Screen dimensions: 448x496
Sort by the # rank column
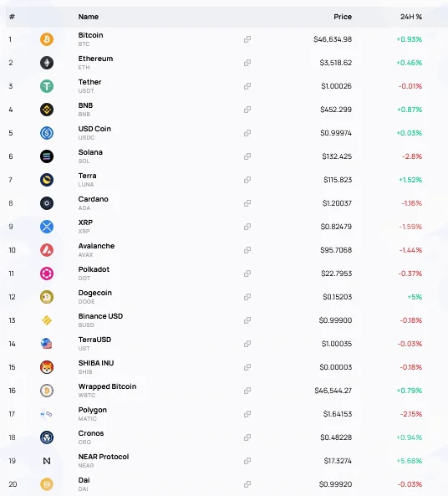tap(12, 17)
